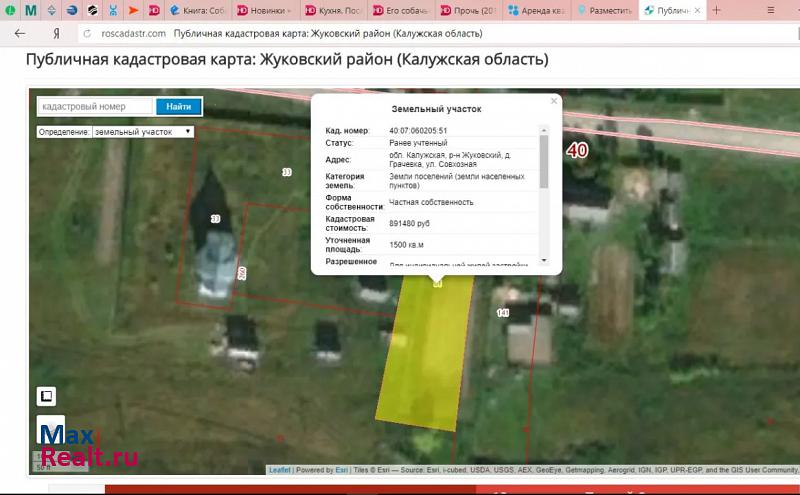Click the popup's vertical scrollbar
The image size is (800, 495).
point(544,160)
